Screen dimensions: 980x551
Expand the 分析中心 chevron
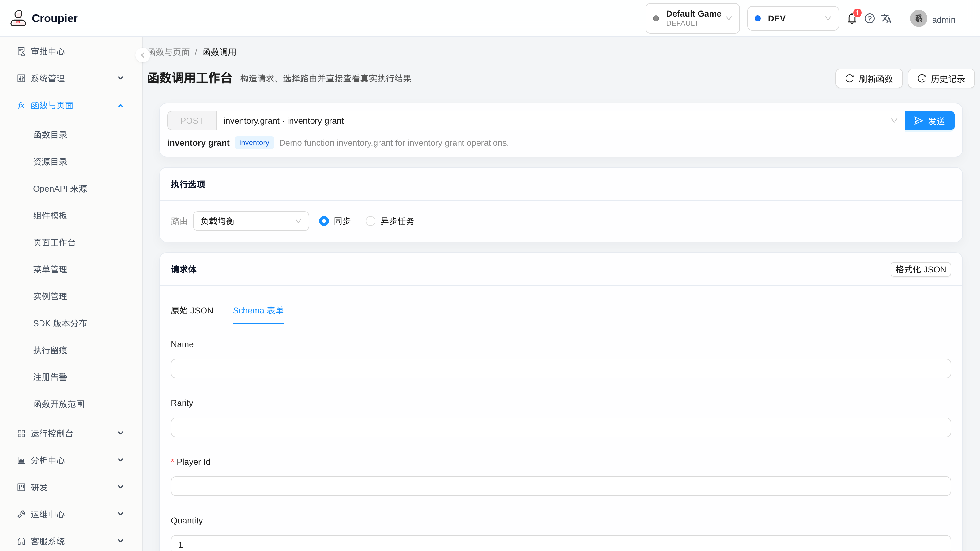[121, 460]
